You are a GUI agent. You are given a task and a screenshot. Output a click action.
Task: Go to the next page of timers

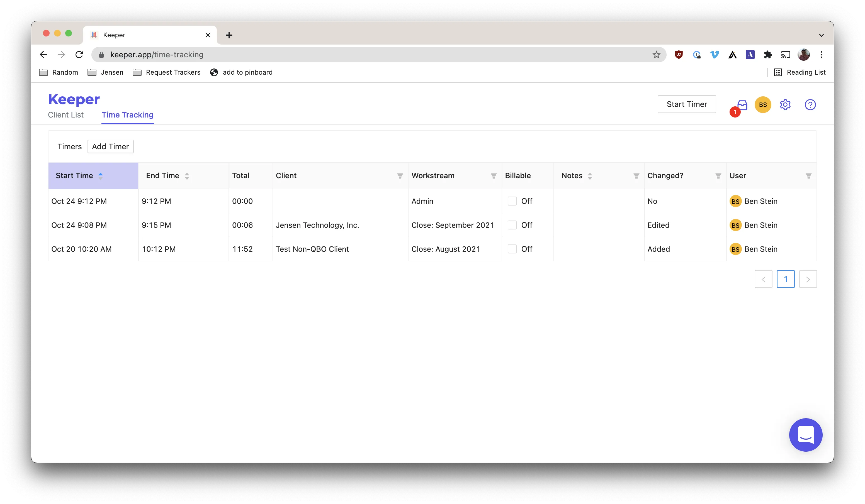point(808,279)
